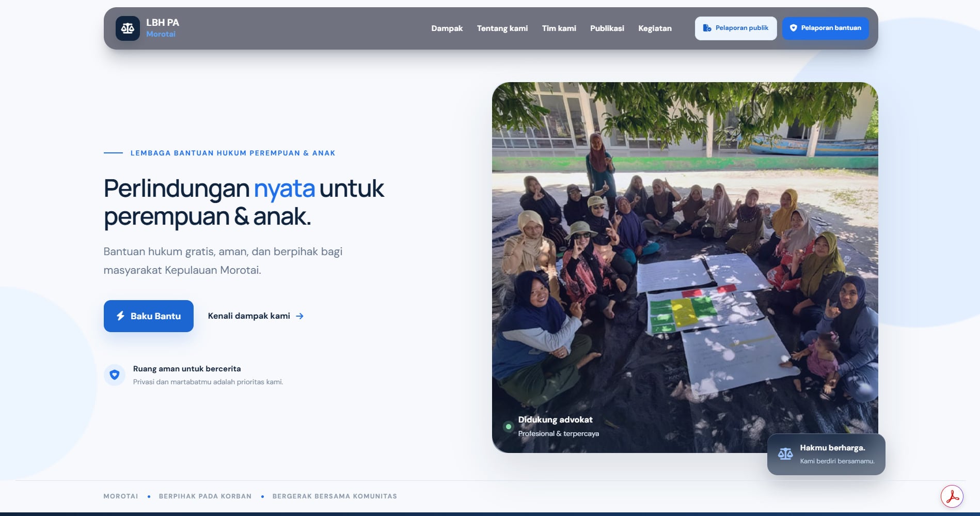
Task: Click BERGERAK BERSAMA KOMUNITAS tagline
Action: pyautogui.click(x=335, y=496)
